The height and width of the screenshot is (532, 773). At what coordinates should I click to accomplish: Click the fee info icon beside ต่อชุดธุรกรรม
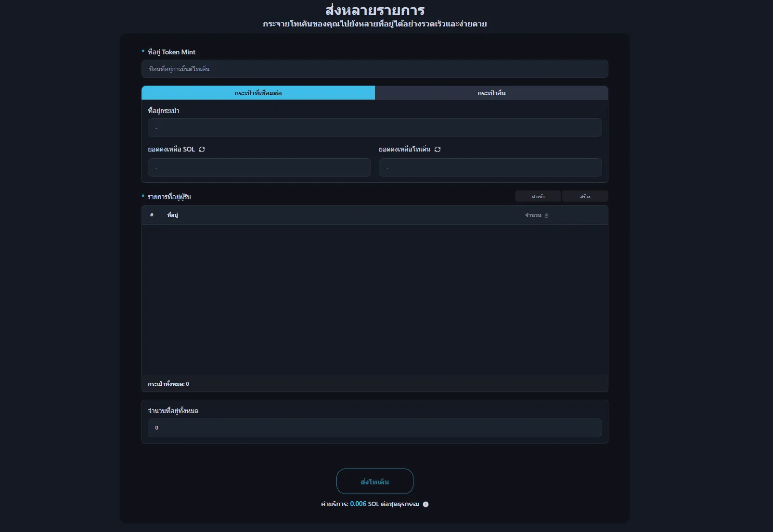point(425,505)
